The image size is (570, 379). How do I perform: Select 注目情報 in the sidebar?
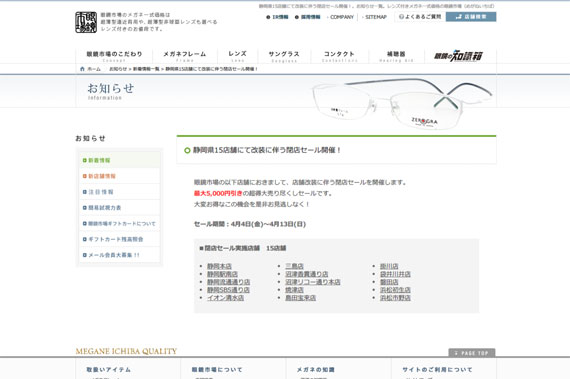(x=120, y=192)
